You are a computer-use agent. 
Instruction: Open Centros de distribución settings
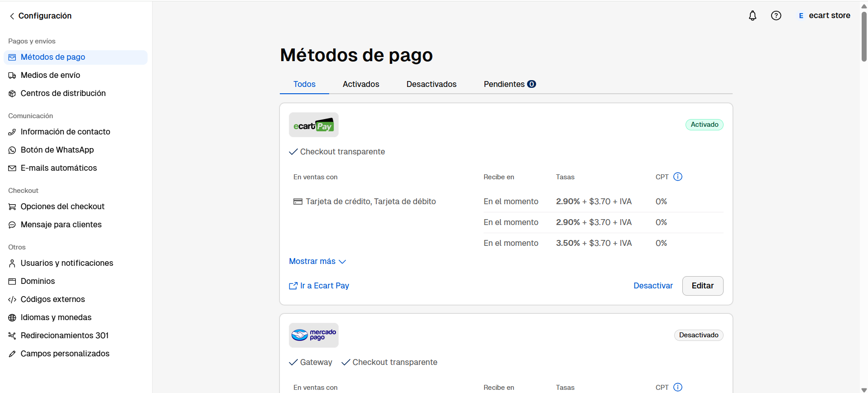(x=76, y=93)
